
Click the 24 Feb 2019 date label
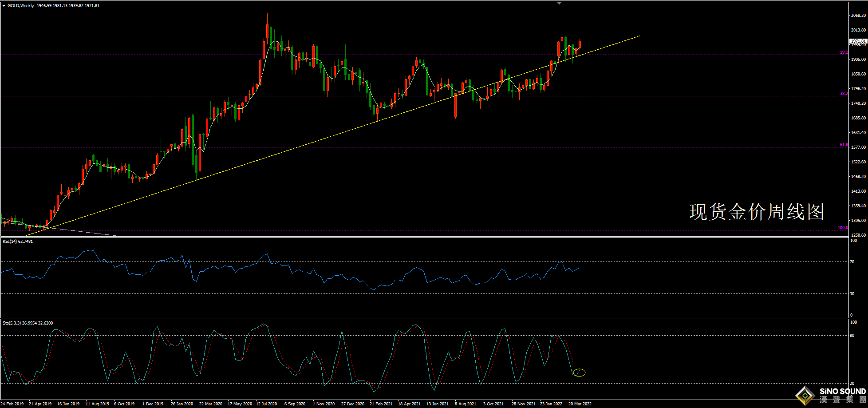(12, 404)
